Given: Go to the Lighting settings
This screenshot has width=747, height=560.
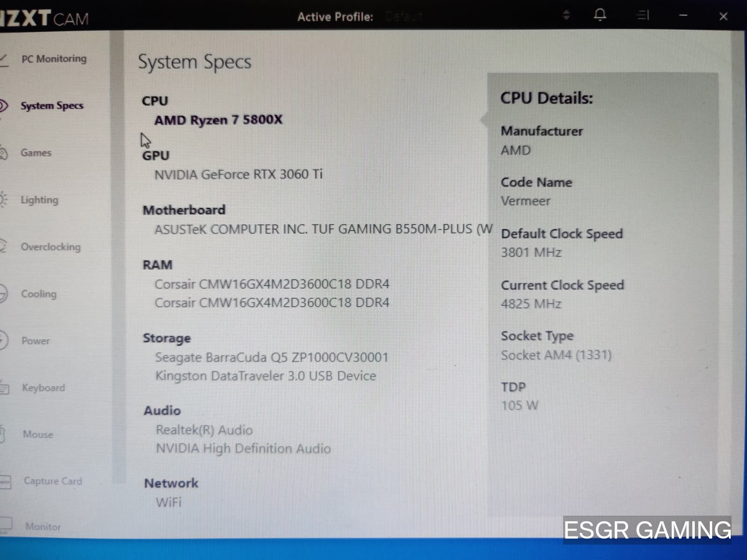Looking at the screenshot, I should [x=40, y=200].
